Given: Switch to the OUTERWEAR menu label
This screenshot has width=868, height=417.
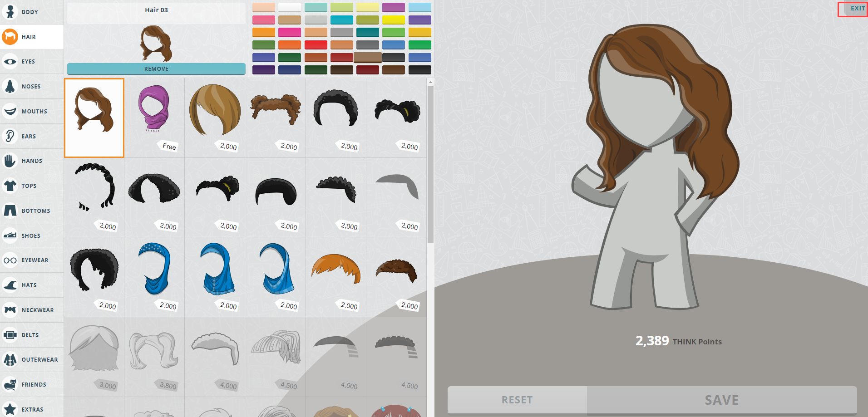Looking at the screenshot, I should [x=40, y=360].
